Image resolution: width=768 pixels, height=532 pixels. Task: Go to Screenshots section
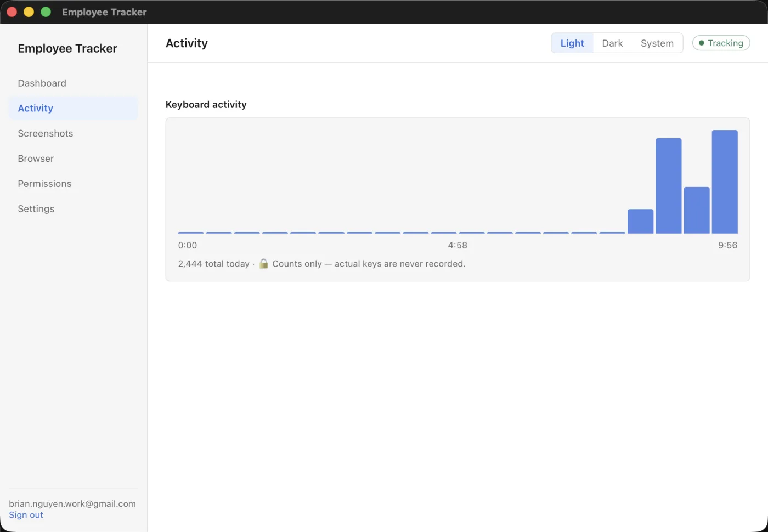[74, 134]
